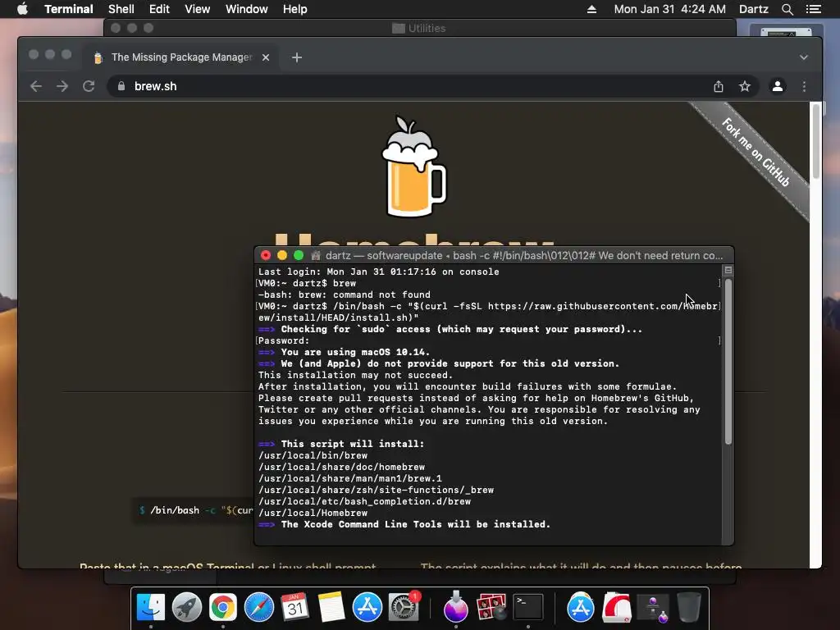Image resolution: width=840 pixels, height=630 pixels.
Task: Click the '/usr/local/bin/brew' line
Action: click(x=313, y=455)
